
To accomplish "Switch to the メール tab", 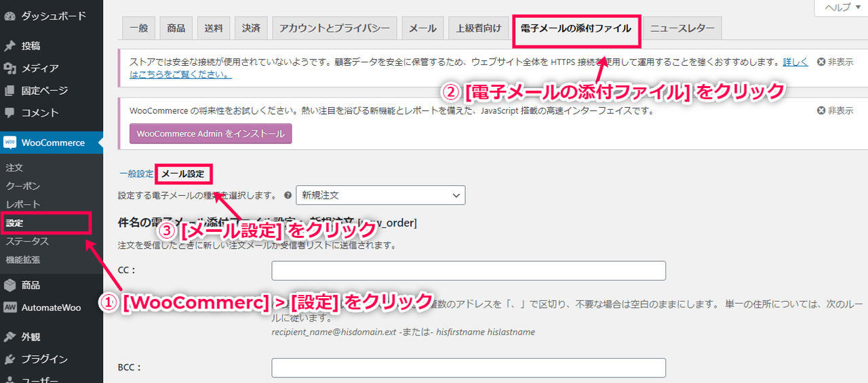I will (x=423, y=28).
